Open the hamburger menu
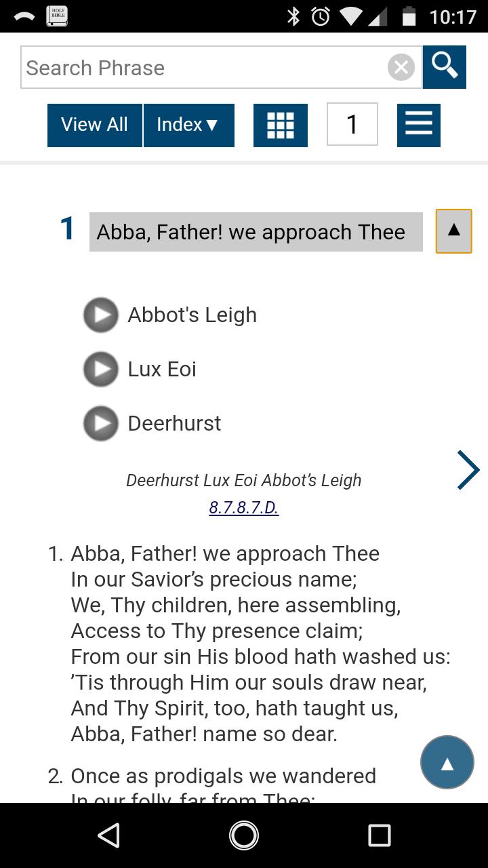Image resolution: width=488 pixels, height=868 pixels. (x=418, y=125)
